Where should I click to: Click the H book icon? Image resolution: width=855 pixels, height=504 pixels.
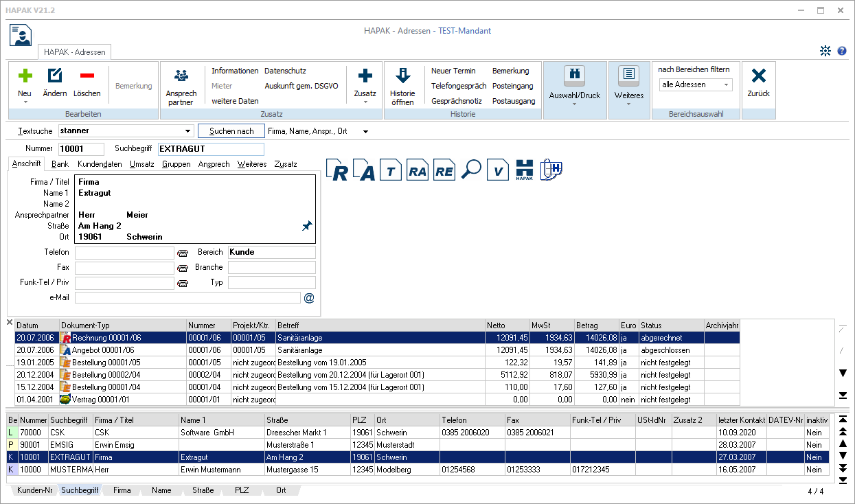pos(551,170)
